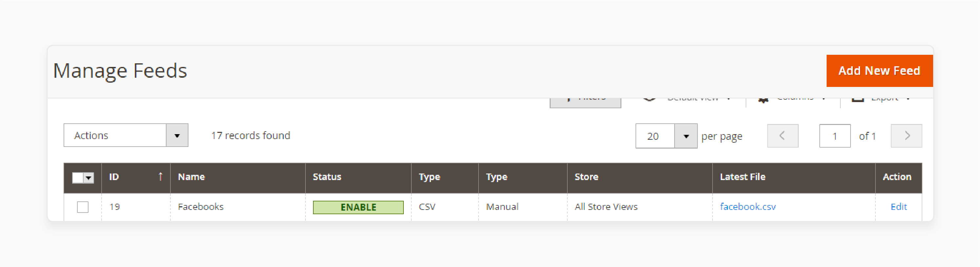Image resolution: width=980 pixels, height=267 pixels.
Task: Click the 17 records found text
Action: pos(250,135)
